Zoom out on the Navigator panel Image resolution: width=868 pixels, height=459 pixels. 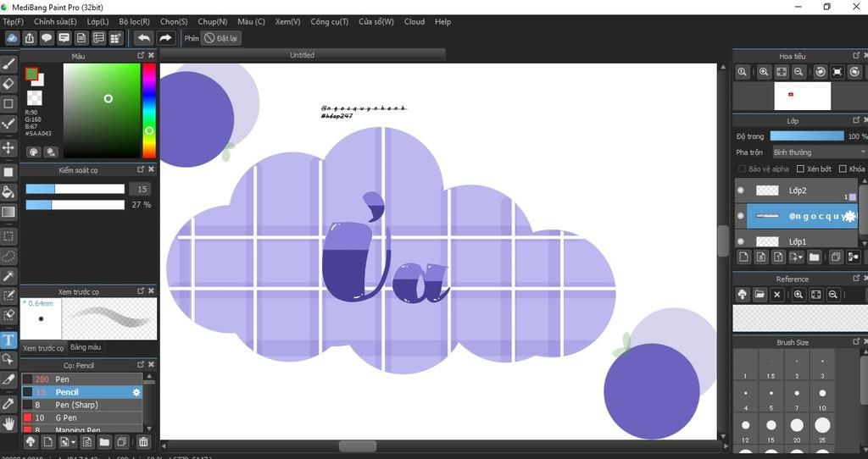[798, 72]
